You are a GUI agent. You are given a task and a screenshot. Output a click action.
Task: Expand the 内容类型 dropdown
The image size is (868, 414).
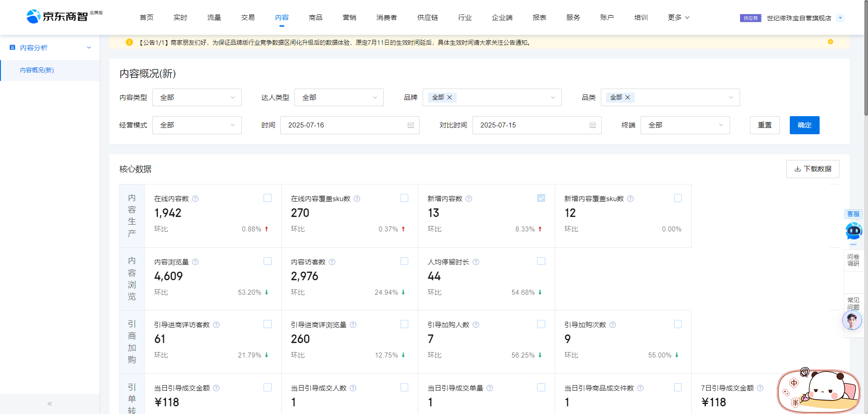coord(197,98)
